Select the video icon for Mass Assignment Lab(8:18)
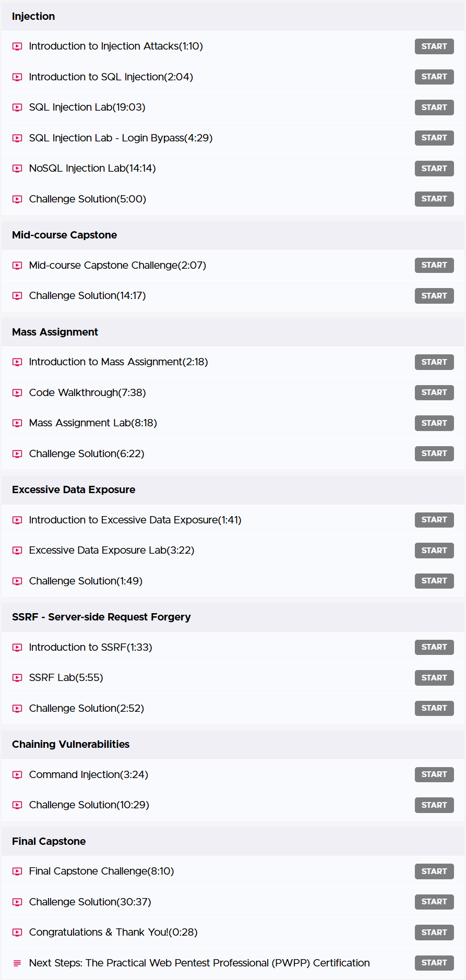The image size is (466, 980). [x=17, y=423]
